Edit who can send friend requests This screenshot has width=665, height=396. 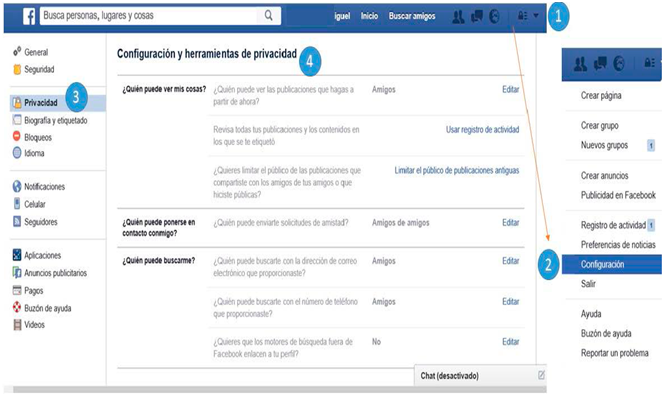511,223
